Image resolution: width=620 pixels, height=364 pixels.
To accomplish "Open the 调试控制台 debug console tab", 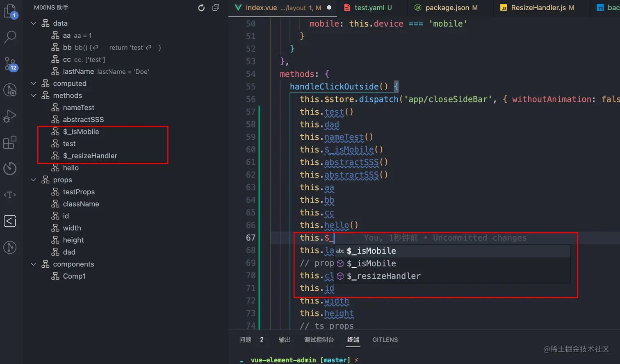I will pyautogui.click(x=319, y=340).
